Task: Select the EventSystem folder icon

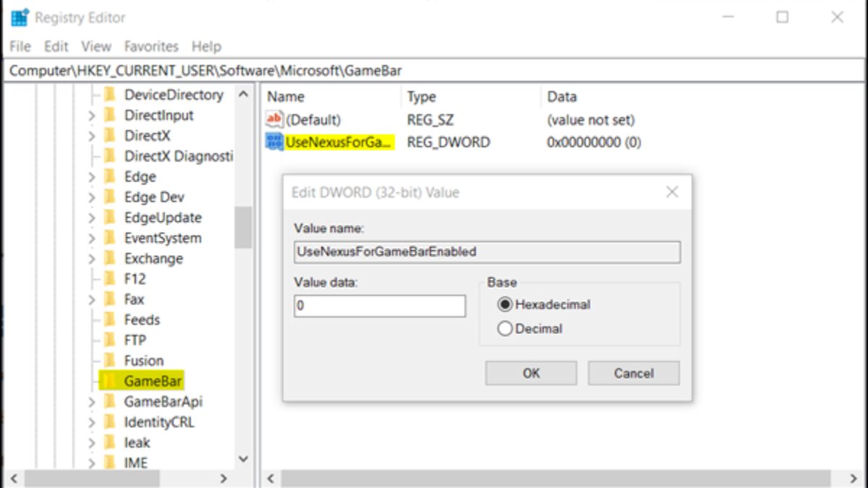Action: (110, 238)
